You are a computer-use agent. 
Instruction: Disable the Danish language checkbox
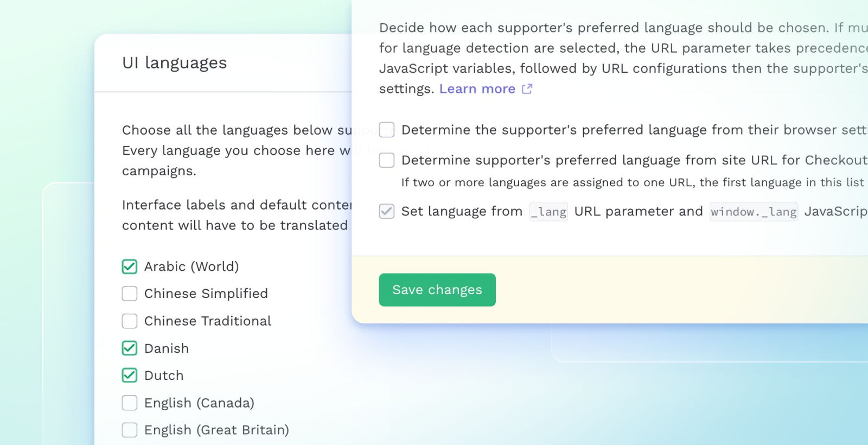[130, 348]
